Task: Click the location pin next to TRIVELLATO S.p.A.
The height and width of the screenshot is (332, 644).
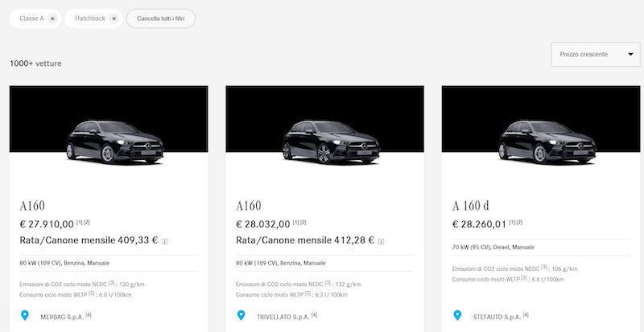Action: click(241, 315)
